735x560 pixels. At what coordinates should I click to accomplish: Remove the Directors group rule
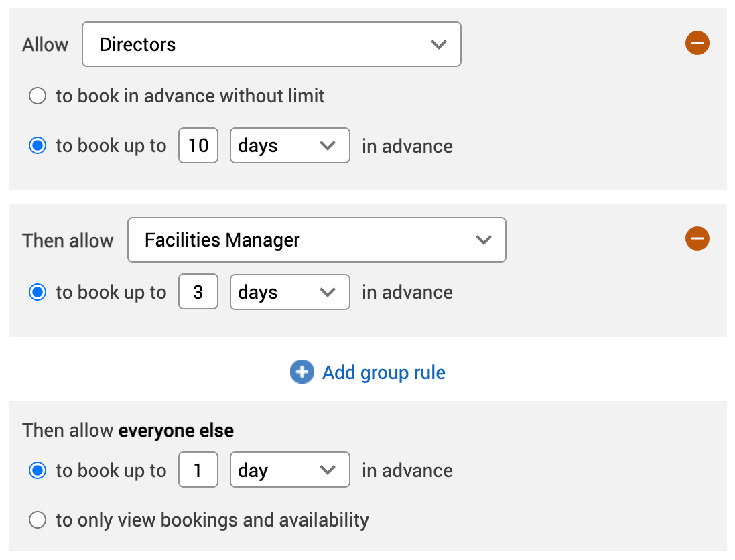pos(697,43)
